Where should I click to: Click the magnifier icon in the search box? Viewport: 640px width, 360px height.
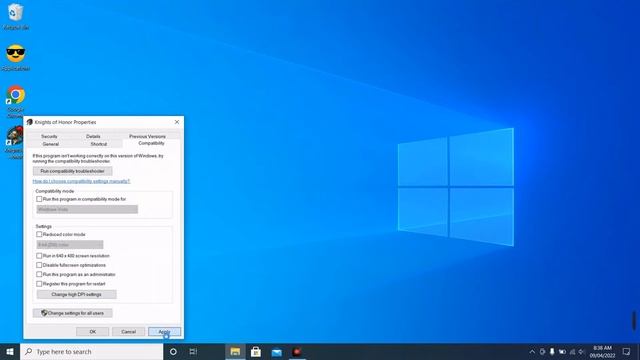(x=29, y=351)
